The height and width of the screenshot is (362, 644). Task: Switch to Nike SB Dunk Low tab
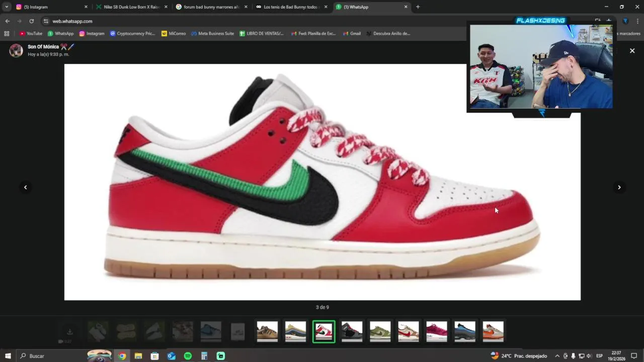tap(131, 7)
